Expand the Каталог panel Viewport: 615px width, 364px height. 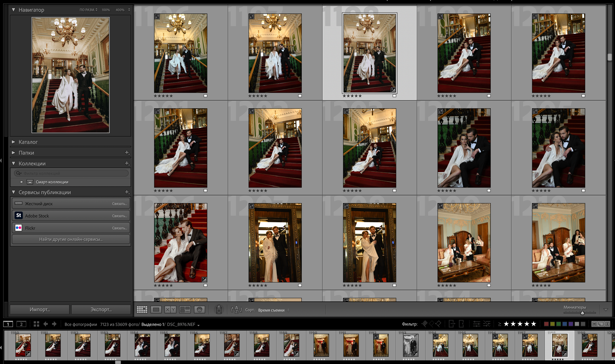13,142
